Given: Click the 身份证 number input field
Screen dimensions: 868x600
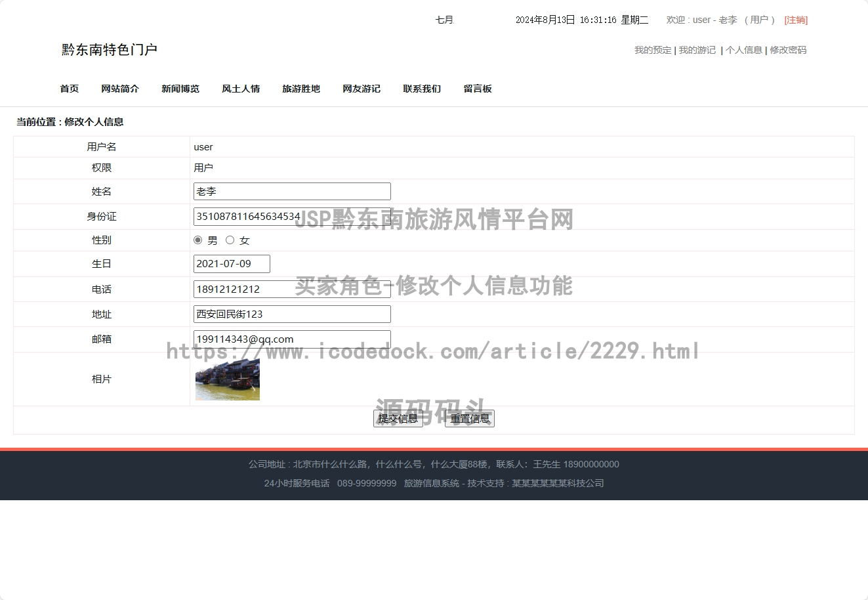Looking at the screenshot, I should [292, 217].
